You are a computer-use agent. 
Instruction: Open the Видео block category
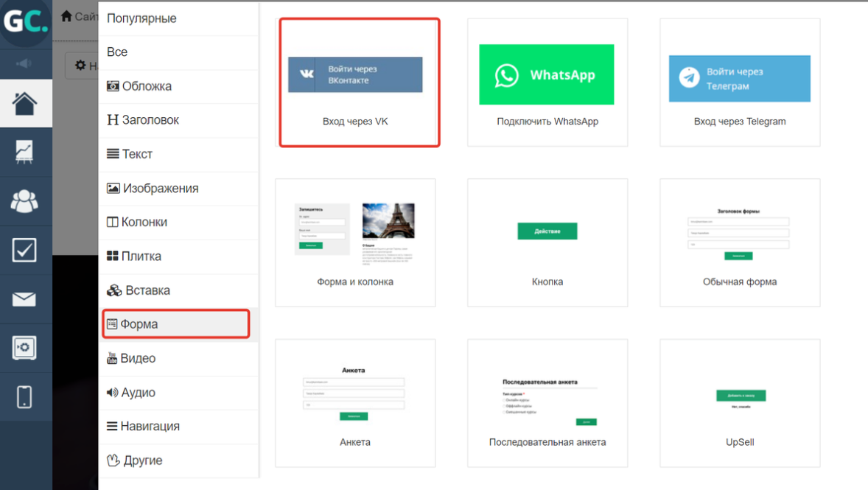178,358
